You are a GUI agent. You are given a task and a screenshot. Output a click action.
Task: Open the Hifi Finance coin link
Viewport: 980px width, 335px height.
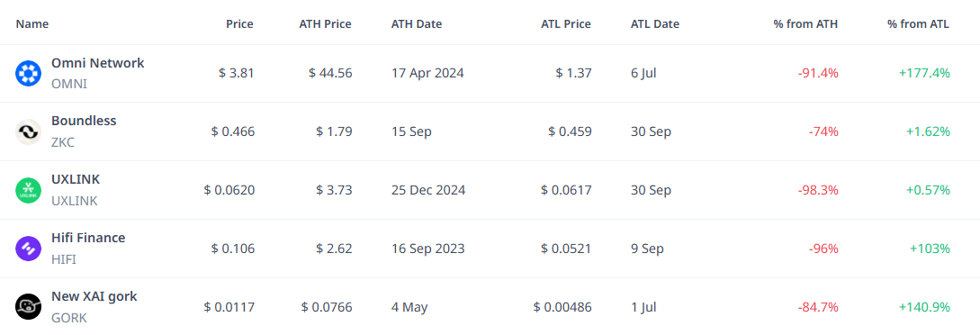click(88, 238)
